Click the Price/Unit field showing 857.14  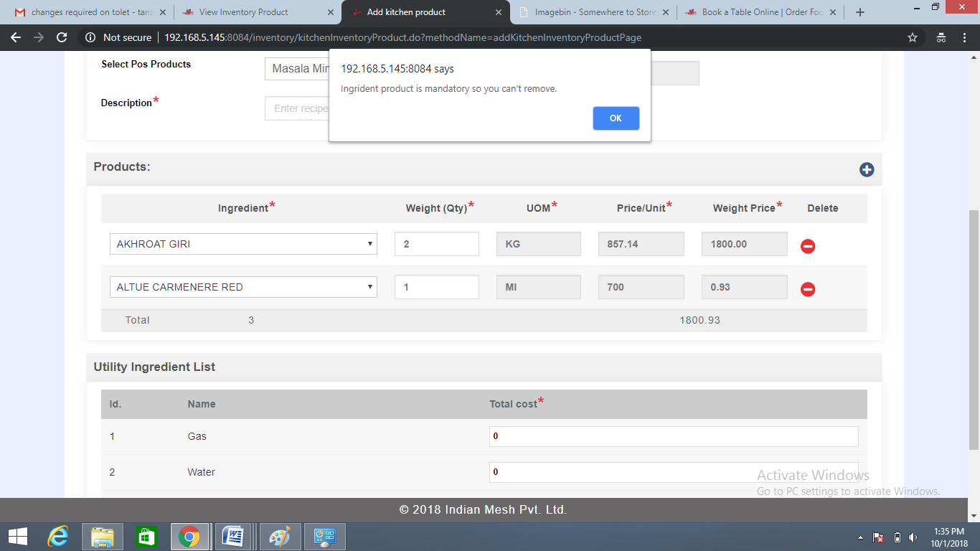[x=641, y=244]
